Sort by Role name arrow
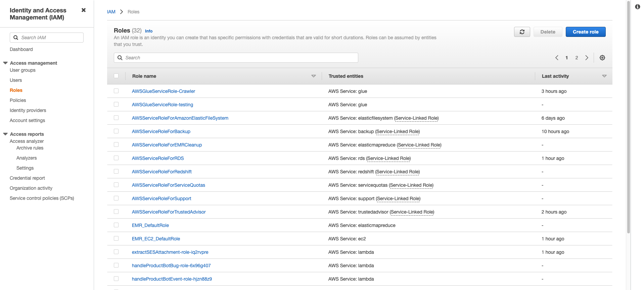 (x=314, y=76)
